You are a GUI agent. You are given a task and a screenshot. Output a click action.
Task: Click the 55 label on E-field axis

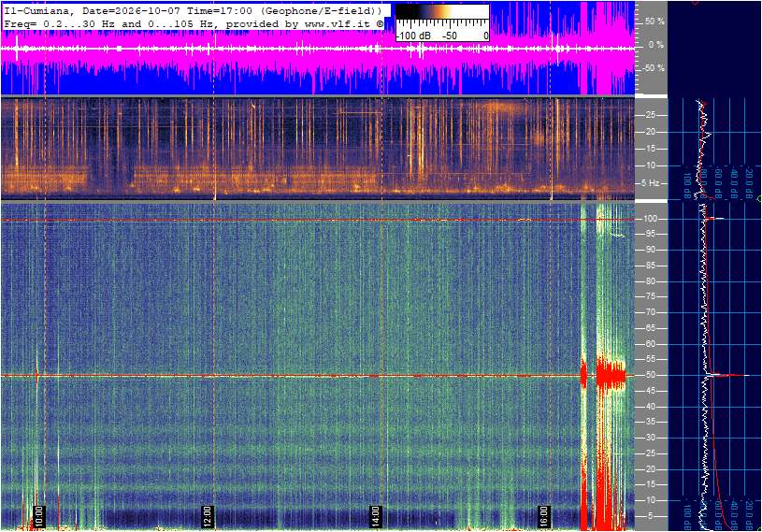click(x=650, y=360)
